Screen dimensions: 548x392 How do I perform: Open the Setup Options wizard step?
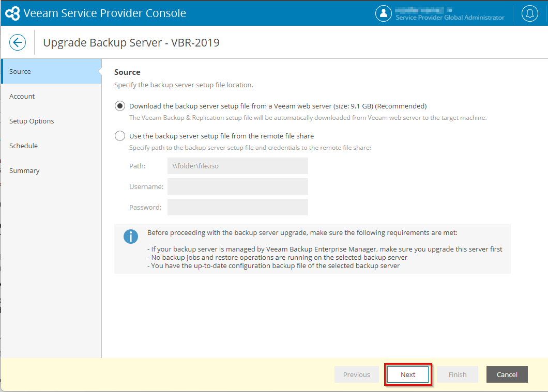tap(51, 121)
